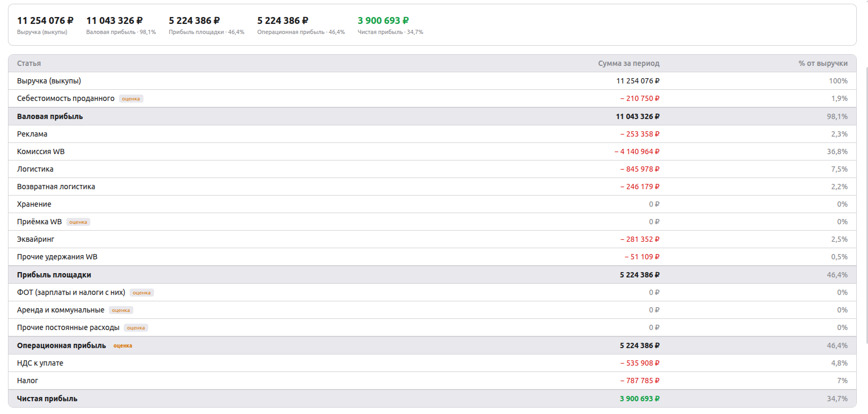
Task: Select the 'Приёмка WB' row label
Action: pos(39,222)
